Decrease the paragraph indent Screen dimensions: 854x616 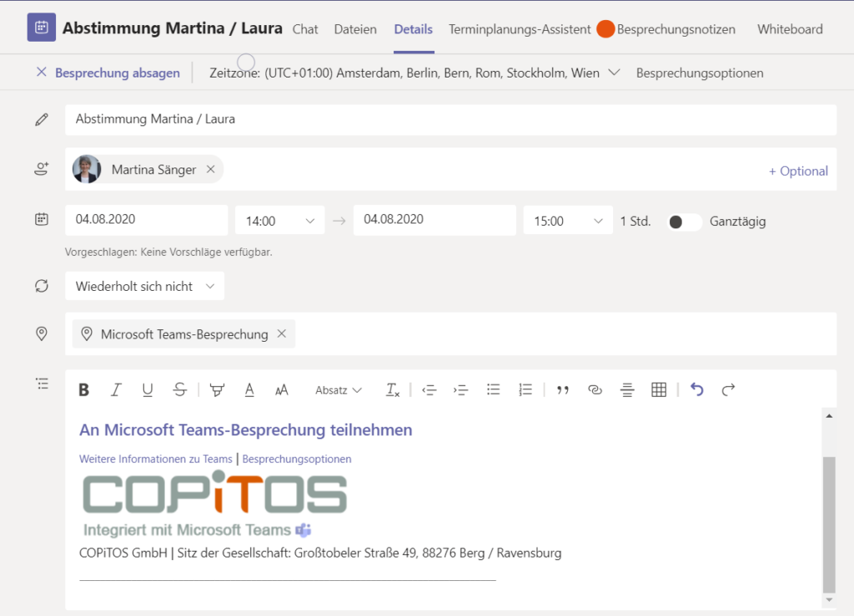(430, 389)
